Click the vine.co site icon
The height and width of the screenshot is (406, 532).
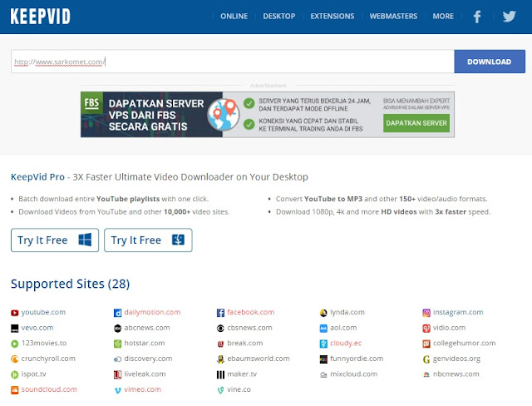coord(220,390)
